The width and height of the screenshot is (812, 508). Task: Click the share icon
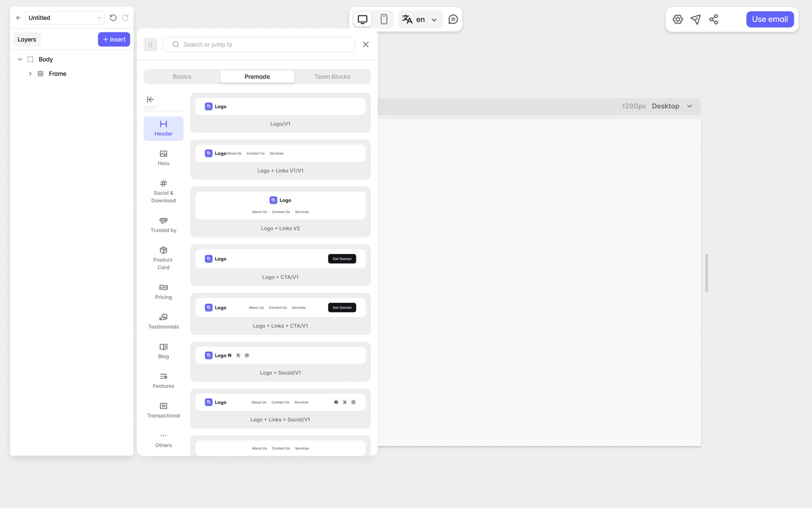coord(714,19)
